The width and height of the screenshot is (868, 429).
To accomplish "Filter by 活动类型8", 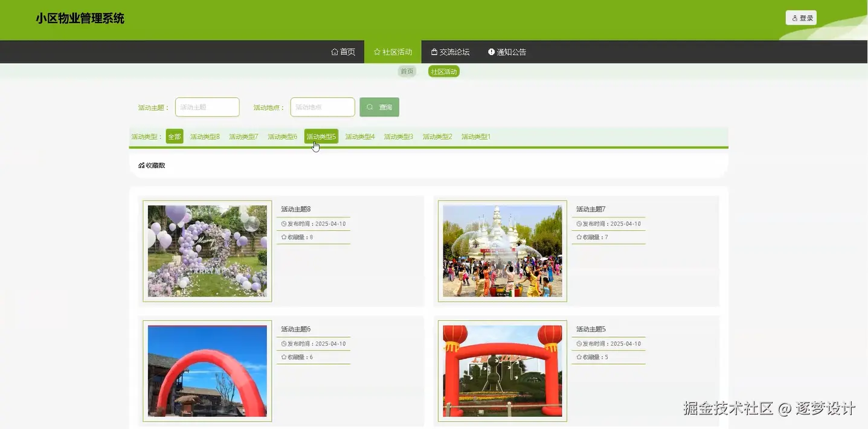I will pos(205,137).
